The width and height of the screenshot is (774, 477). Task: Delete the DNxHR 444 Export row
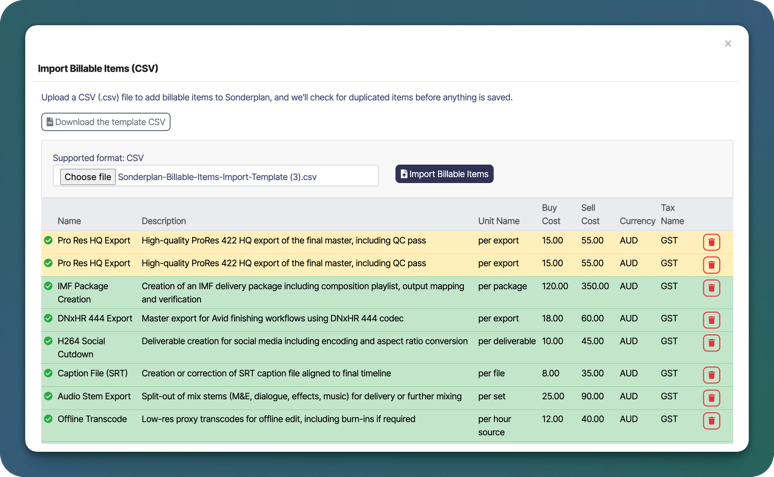(x=711, y=320)
